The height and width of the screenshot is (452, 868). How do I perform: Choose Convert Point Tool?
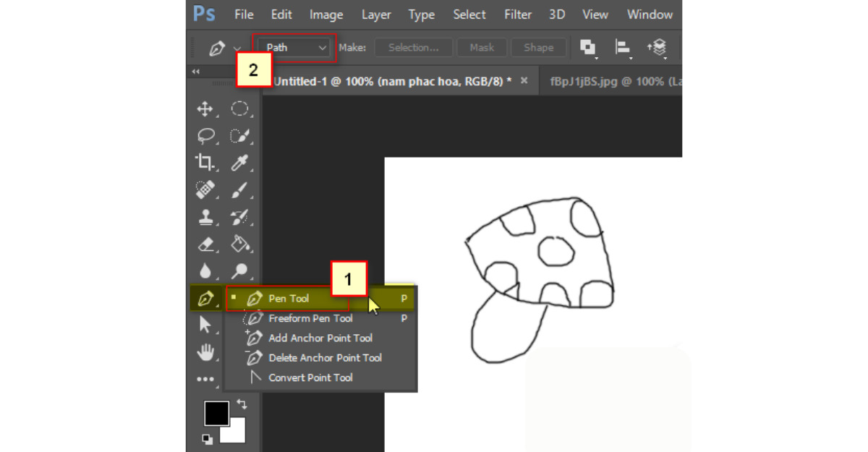point(319,378)
